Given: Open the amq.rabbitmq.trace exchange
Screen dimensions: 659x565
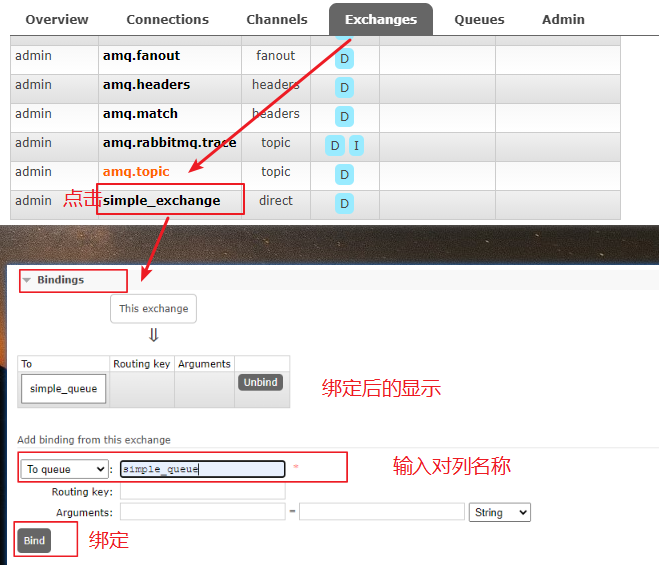Looking at the screenshot, I should [169, 143].
